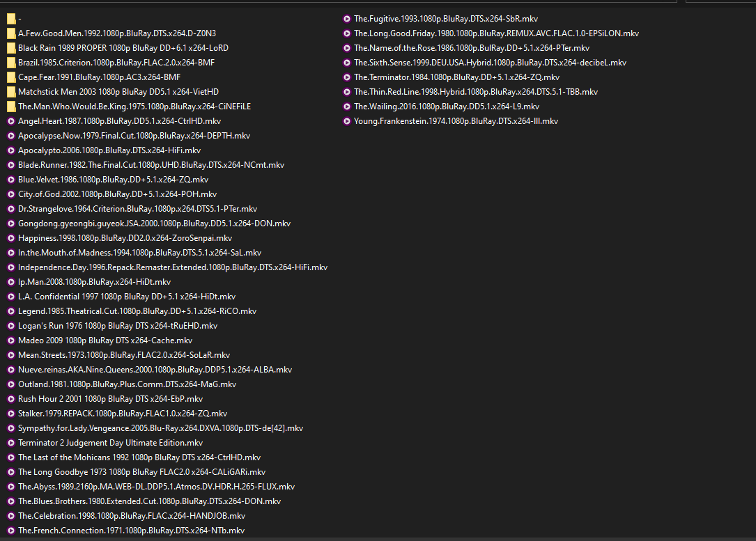The height and width of the screenshot is (541, 756).
Task: Click folder icon of The.Man.Who.Would.Be.King.1975
Action: [11, 107]
